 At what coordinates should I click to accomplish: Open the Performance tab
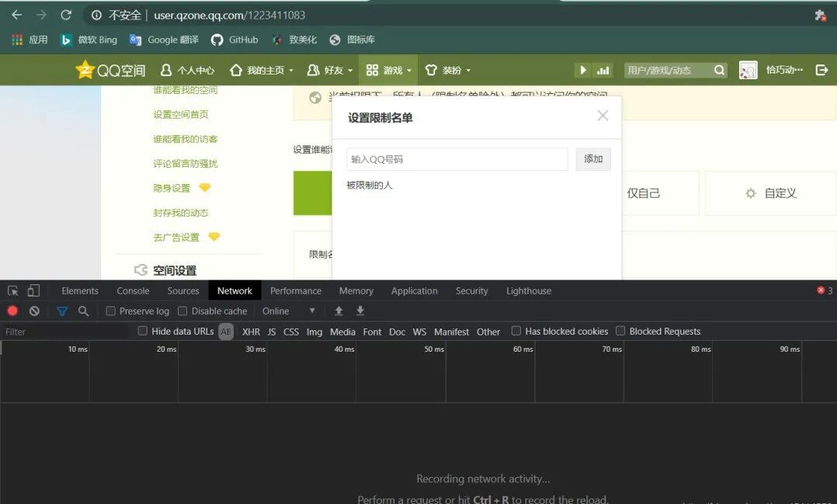(296, 291)
